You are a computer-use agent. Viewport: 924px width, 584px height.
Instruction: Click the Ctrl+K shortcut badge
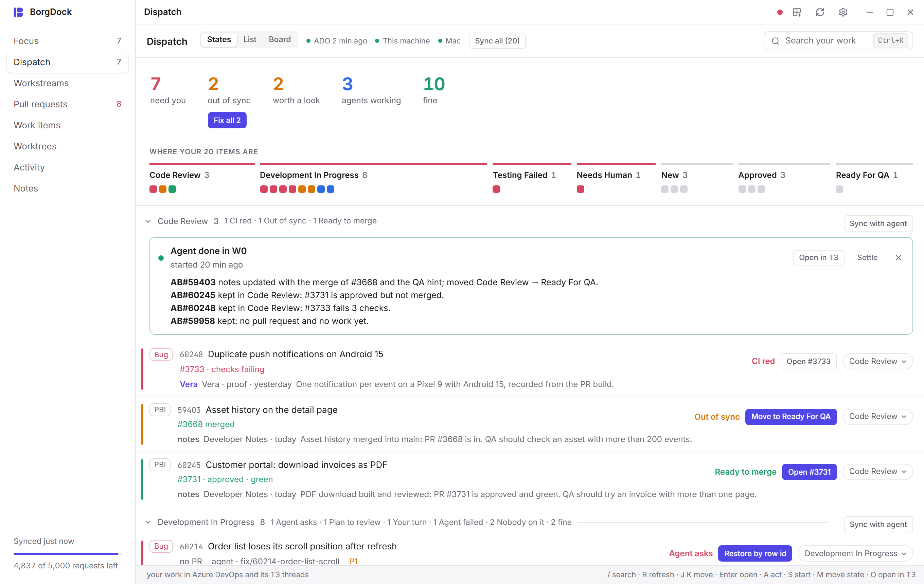click(890, 41)
